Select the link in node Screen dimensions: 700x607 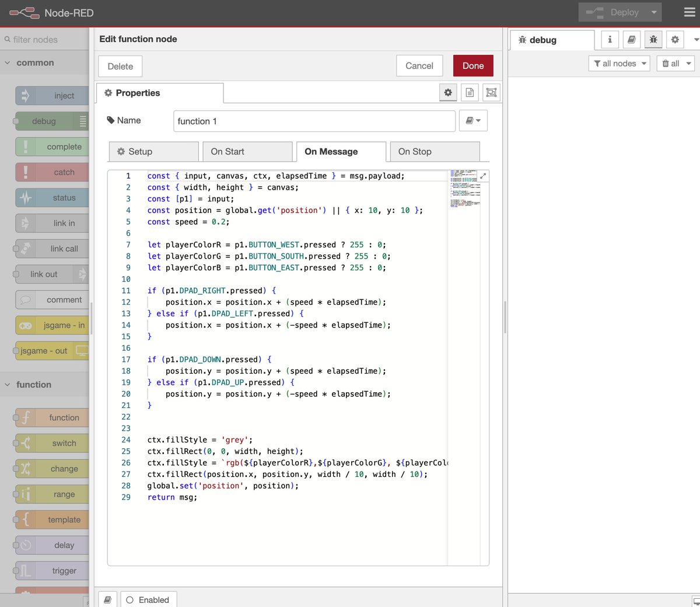[52, 223]
